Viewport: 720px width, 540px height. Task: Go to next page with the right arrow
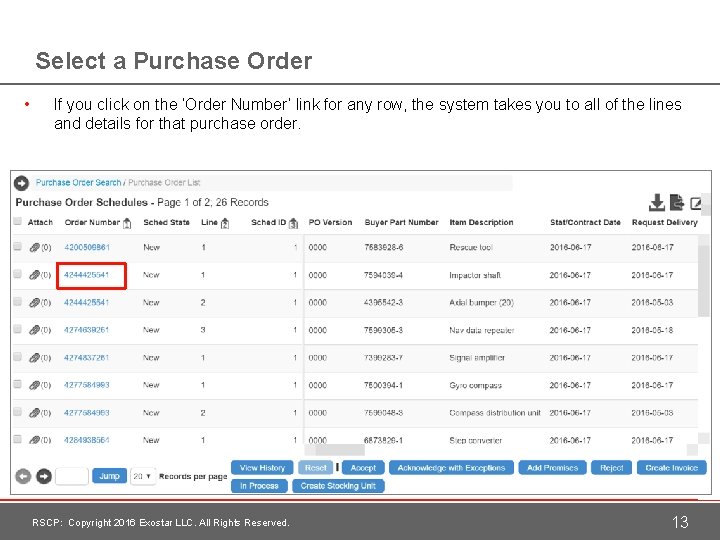tap(44, 476)
